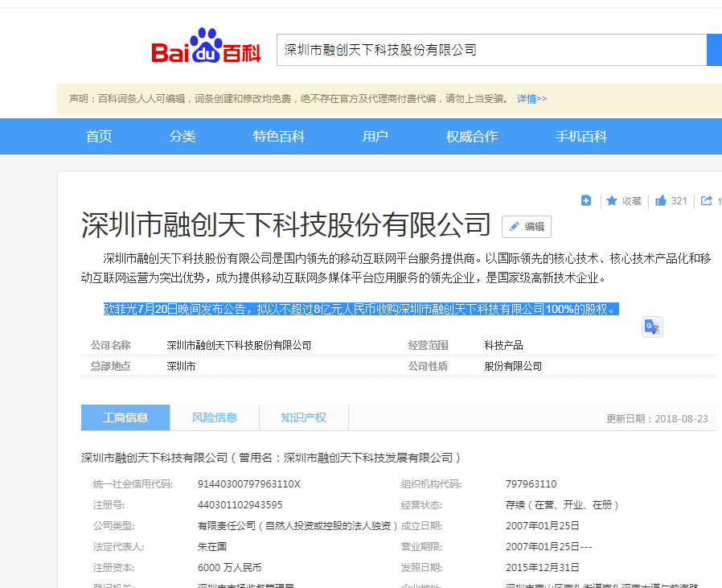The image size is (722, 588).
Task: Open the 特色百科 navigation menu
Action: tap(278, 137)
